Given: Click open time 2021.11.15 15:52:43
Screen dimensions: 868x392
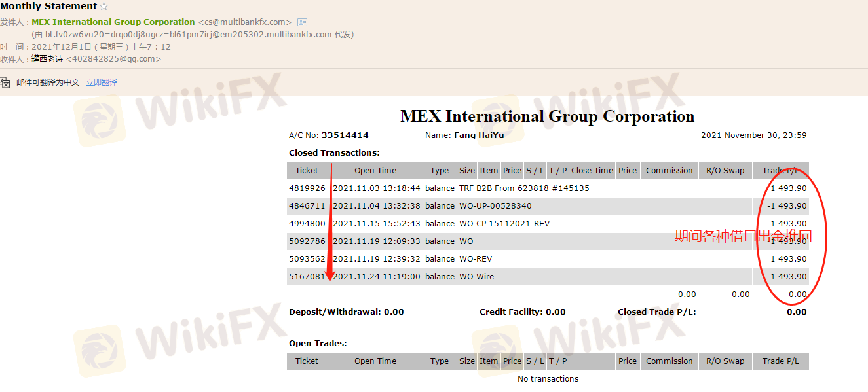Looking at the screenshot, I should click(377, 224).
